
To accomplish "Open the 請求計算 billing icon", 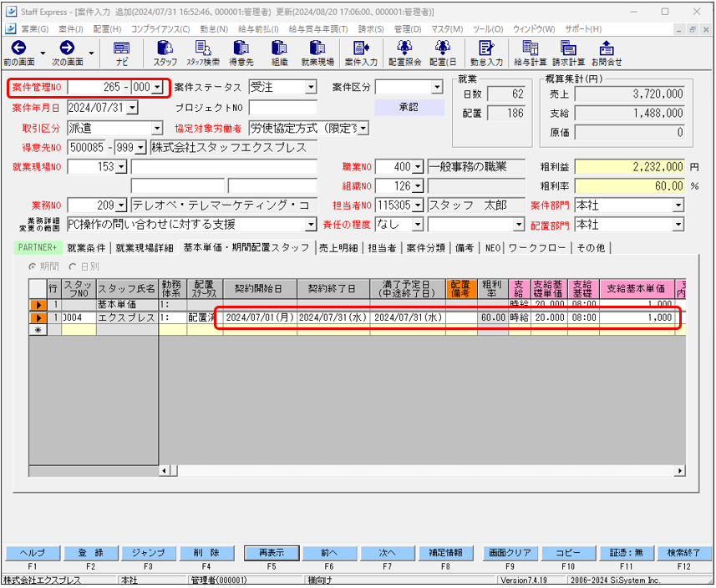I will 568,48.
